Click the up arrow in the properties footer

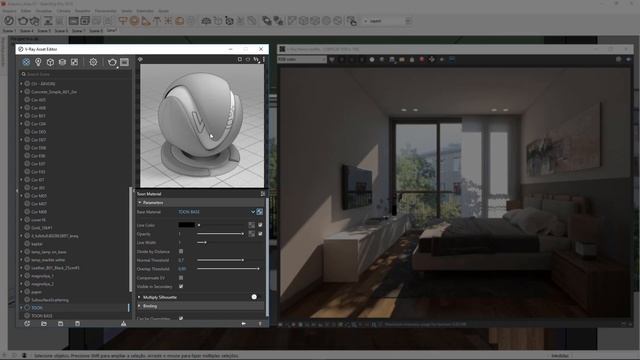(260, 324)
